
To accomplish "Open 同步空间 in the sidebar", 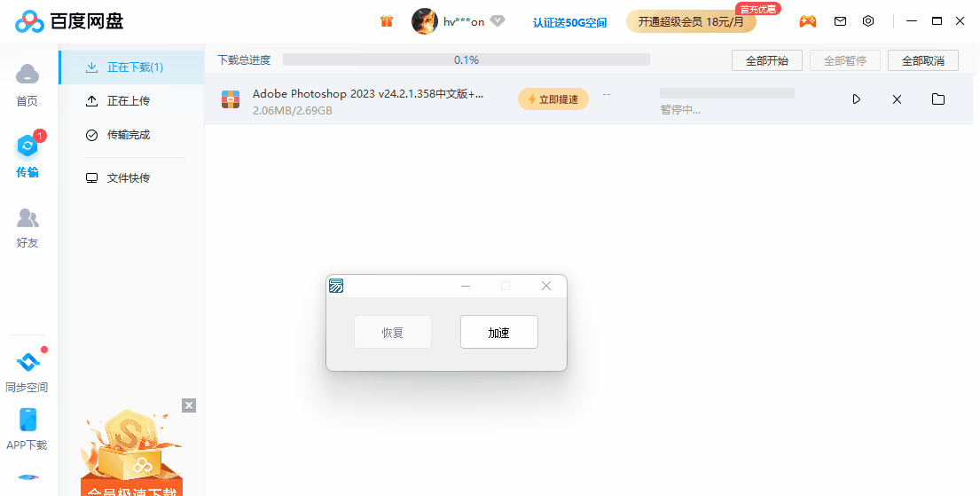I will pos(27,372).
